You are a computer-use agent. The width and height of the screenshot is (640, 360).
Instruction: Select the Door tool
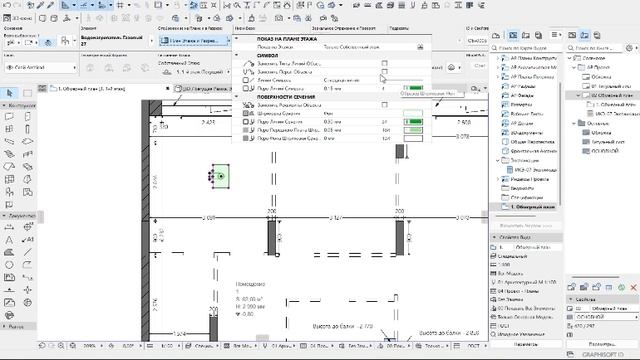27,117
